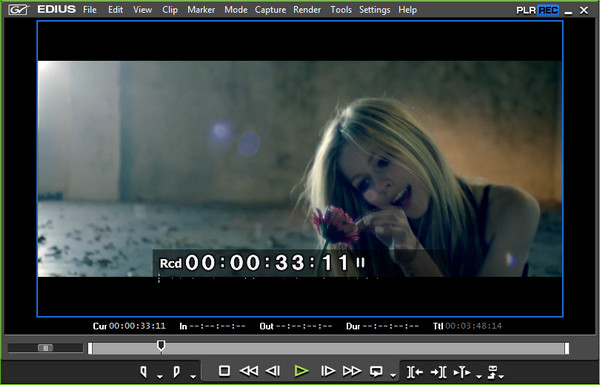The height and width of the screenshot is (385, 600).
Task: Click the right end marker of position bar
Action: (x=567, y=348)
